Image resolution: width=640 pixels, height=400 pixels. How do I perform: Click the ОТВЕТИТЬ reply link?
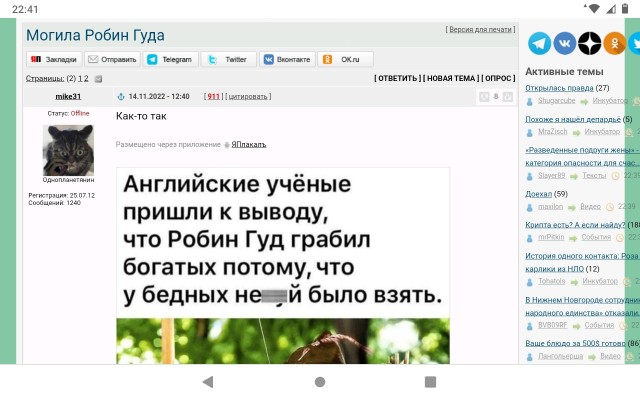pyautogui.click(x=398, y=78)
